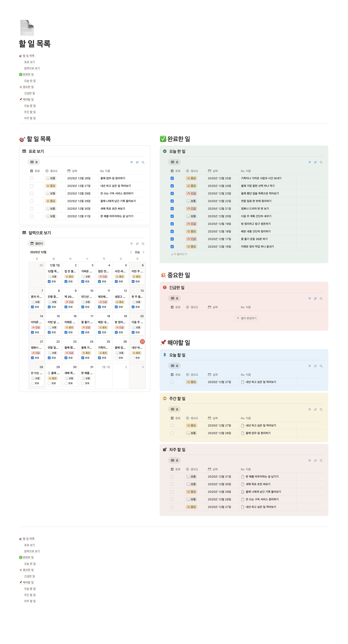
Task: Go to previous month in calendar
Action: tap(131, 252)
